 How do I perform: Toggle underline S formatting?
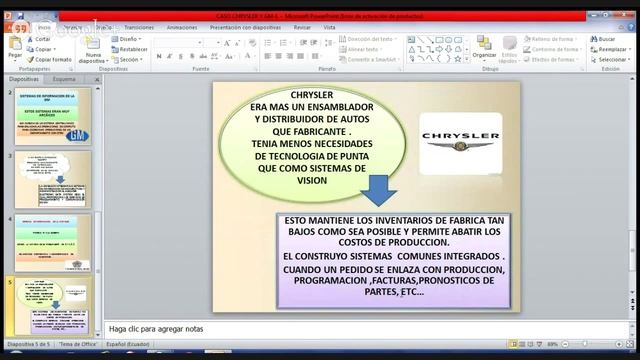point(181,56)
